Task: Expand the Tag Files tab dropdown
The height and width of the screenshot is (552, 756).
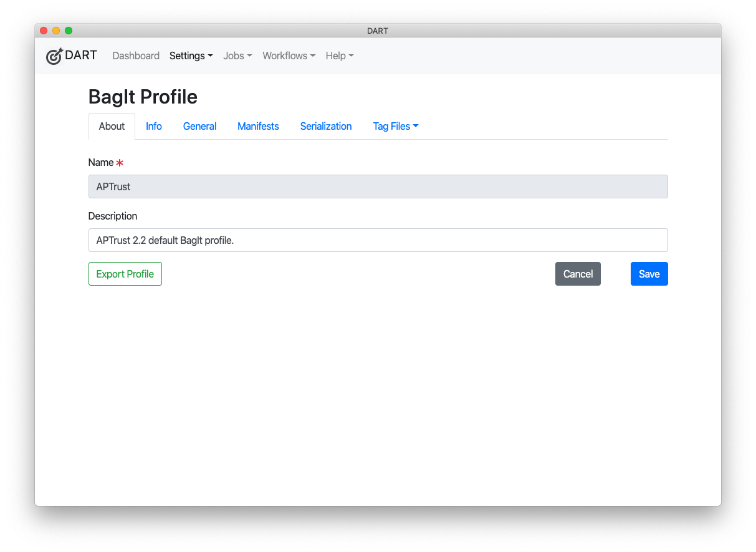Action: 395,126
